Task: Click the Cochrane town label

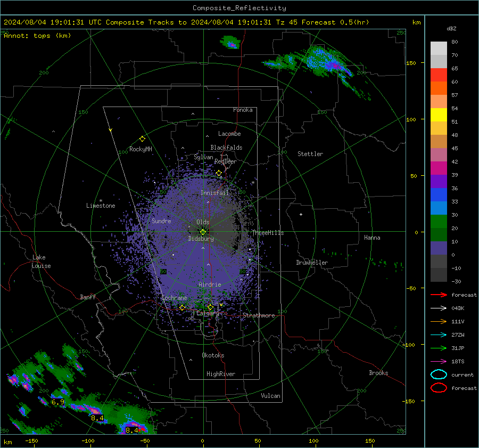Action: pos(174,298)
